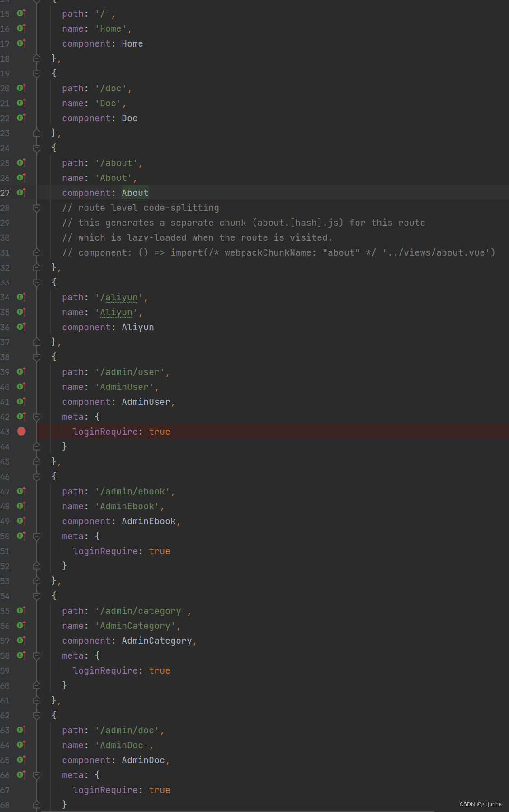The width and height of the screenshot is (509, 812).
Task: Click the fold end marker on line 18
Action: [x=37, y=58]
